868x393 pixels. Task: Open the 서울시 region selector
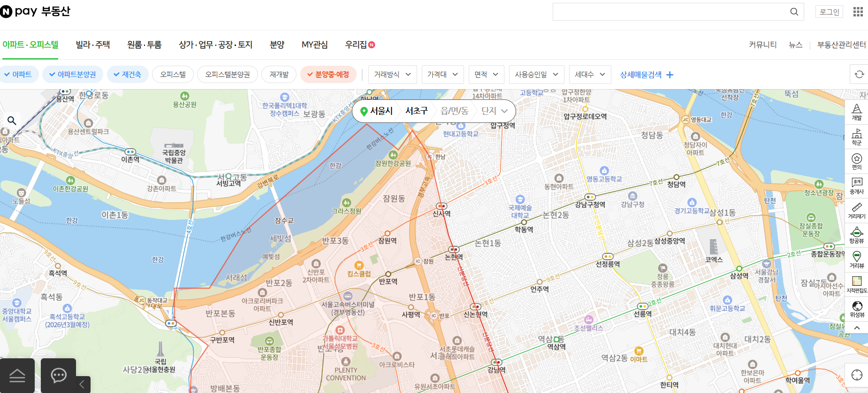381,111
